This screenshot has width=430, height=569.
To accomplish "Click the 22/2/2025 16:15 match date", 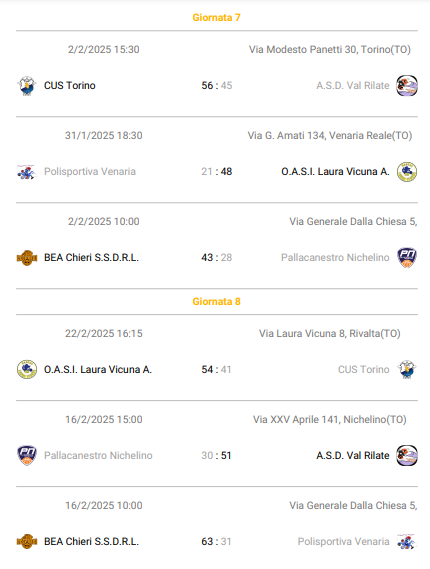I will click(104, 333).
